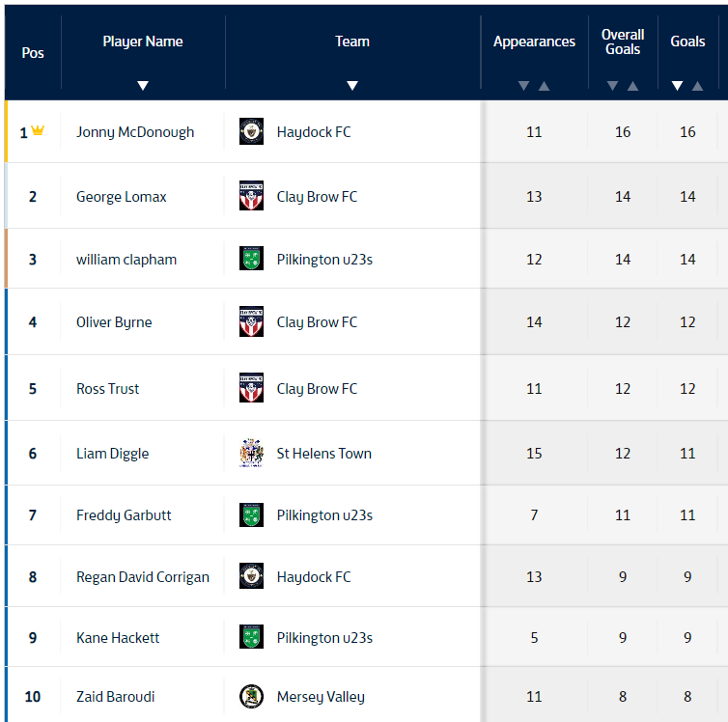
Task: Click St Helens Town crest in Liam Diggle's row
Action: tap(251, 453)
